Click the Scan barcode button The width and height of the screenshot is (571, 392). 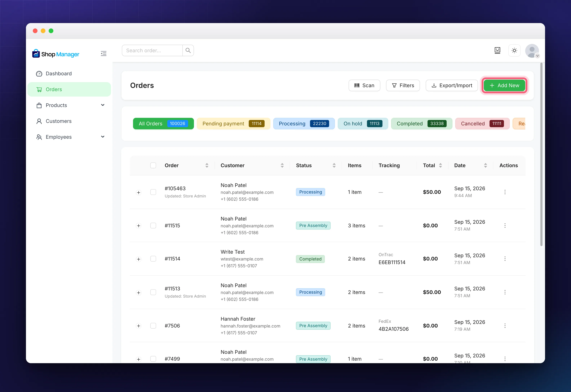(364, 85)
